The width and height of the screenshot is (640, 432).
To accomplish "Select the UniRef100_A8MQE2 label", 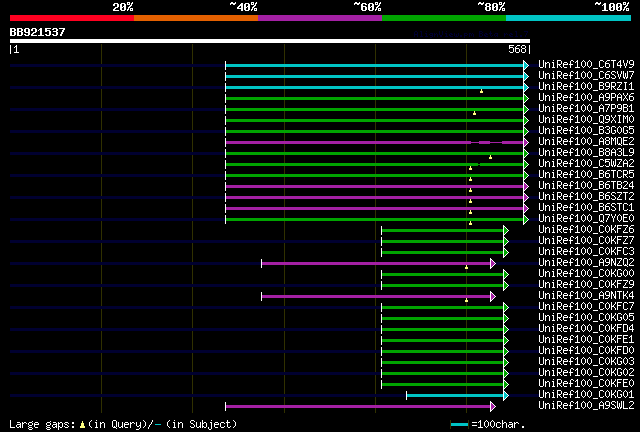I will coord(586,142).
